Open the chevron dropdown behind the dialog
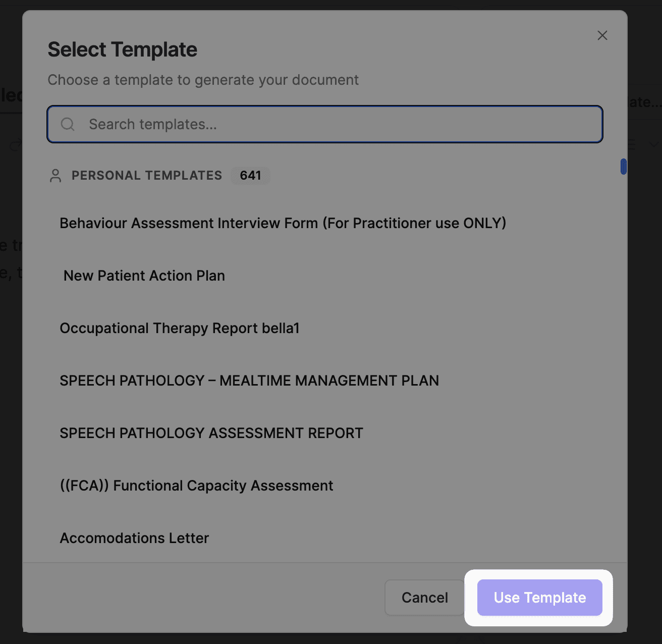This screenshot has height=644, width=662. click(x=653, y=145)
